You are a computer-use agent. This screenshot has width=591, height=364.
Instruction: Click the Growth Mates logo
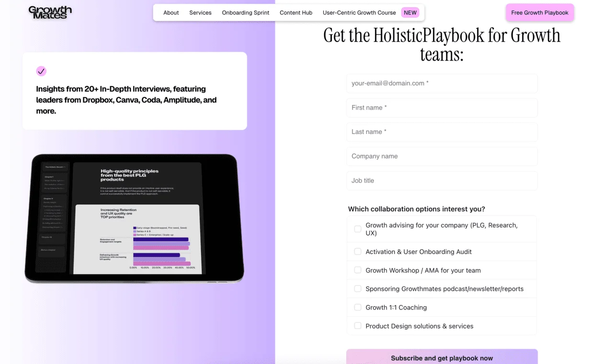coord(50,12)
